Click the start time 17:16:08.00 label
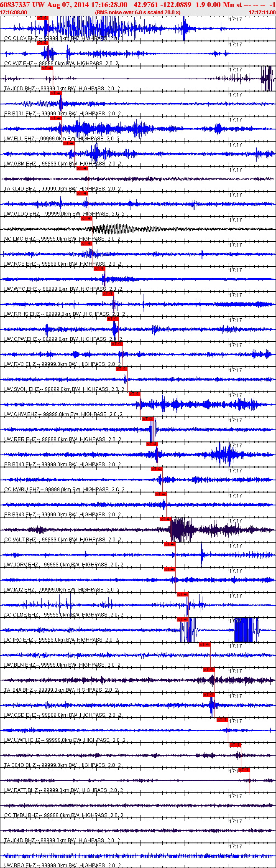This screenshot has height=868, width=276. coord(14,13)
